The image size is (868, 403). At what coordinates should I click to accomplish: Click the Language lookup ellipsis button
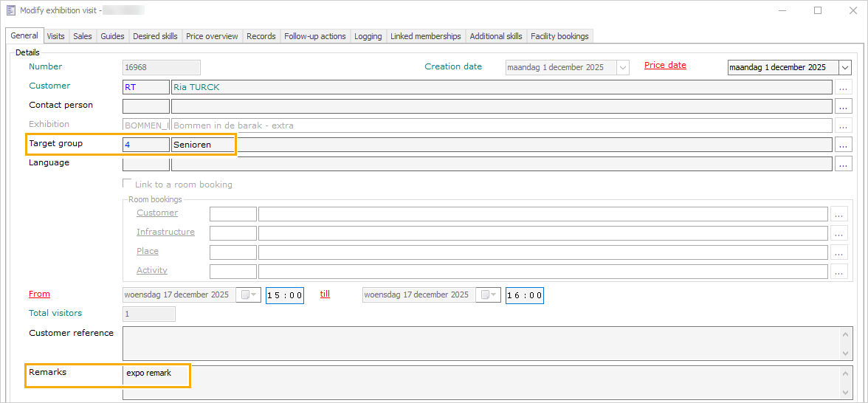[x=844, y=164]
